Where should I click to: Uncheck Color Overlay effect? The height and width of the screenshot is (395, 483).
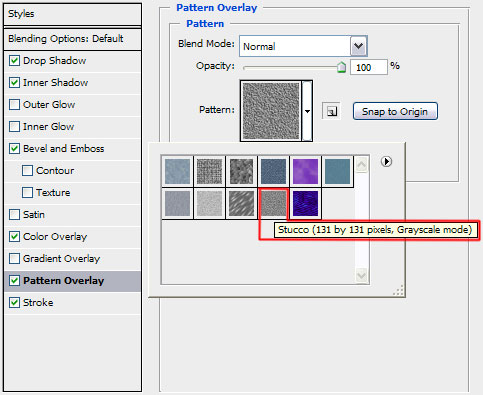[x=14, y=237]
